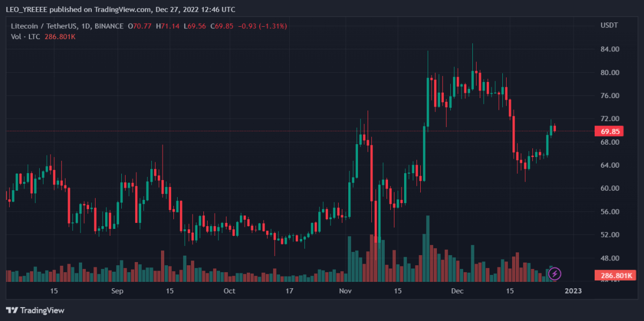This screenshot has width=644, height=321.
Task: Click the 2023 label on time axis
Action: point(573,291)
